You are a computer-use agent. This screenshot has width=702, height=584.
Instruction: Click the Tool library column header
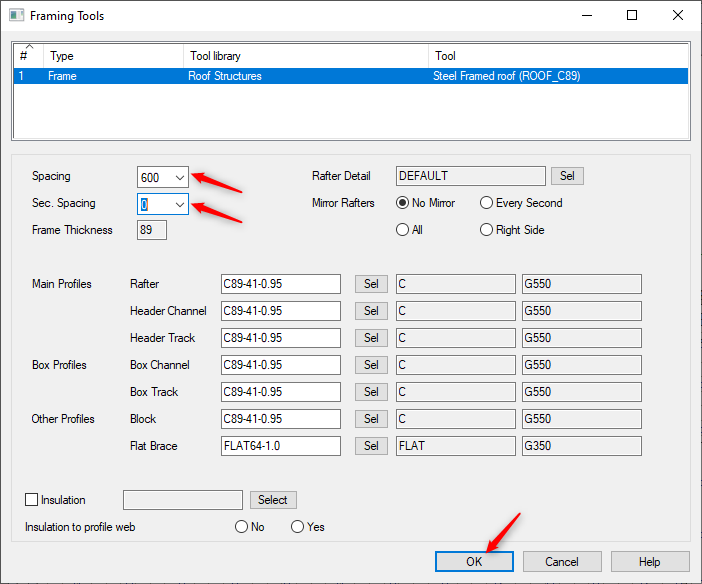pyautogui.click(x=306, y=56)
